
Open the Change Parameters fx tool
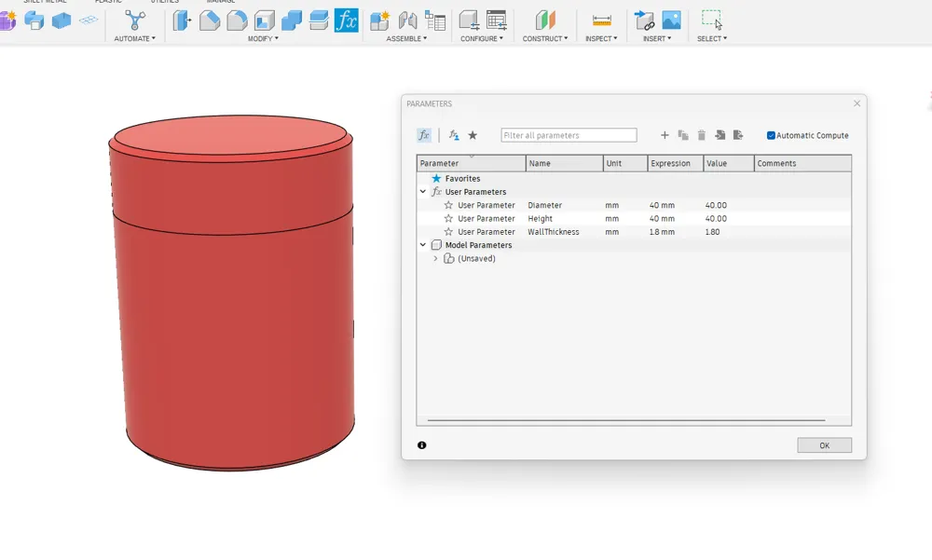[347, 20]
